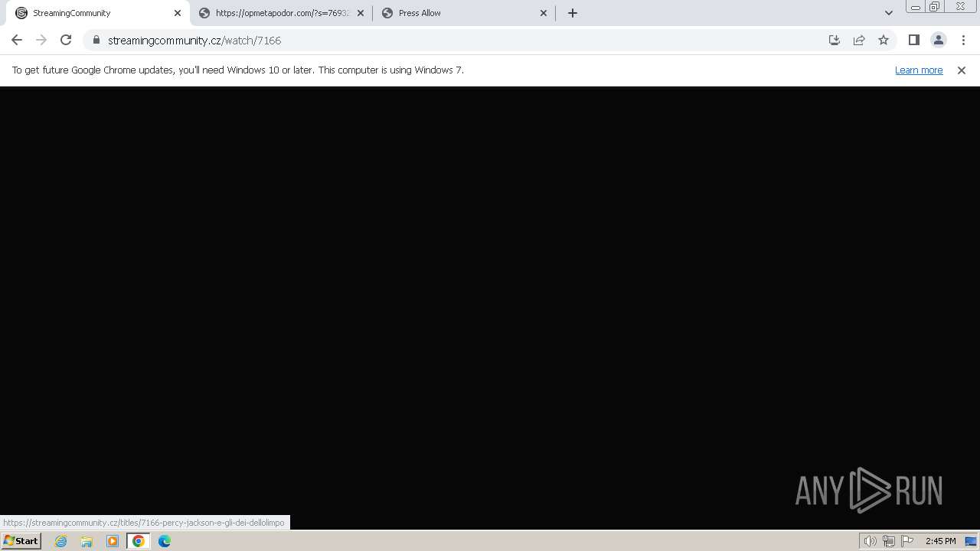Close the opmetapodor.com tab
This screenshot has width=980, height=551.
pos(361,13)
